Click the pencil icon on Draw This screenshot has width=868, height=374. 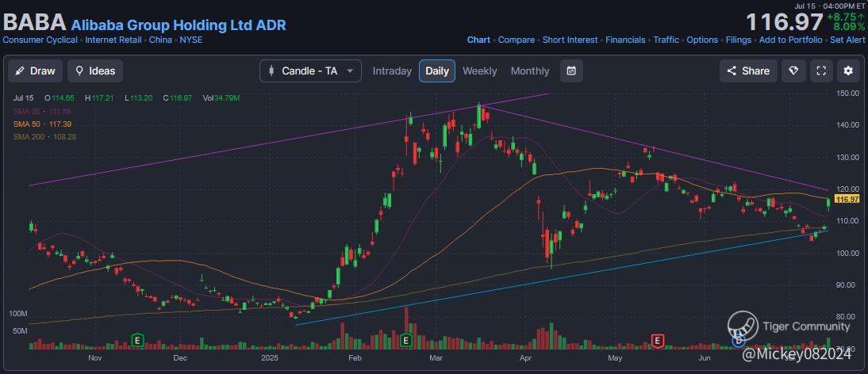20,71
